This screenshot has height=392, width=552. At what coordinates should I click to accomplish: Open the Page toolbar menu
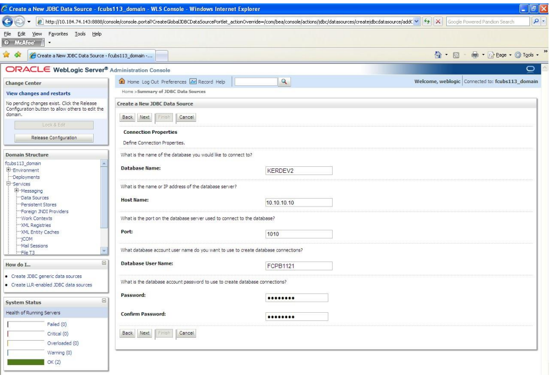point(500,55)
